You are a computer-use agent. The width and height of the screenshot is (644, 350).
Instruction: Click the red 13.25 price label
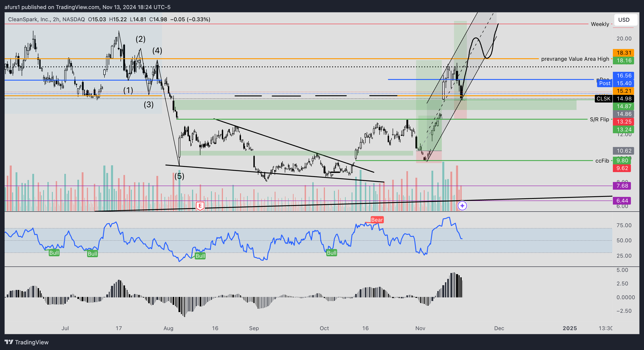(x=623, y=121)
